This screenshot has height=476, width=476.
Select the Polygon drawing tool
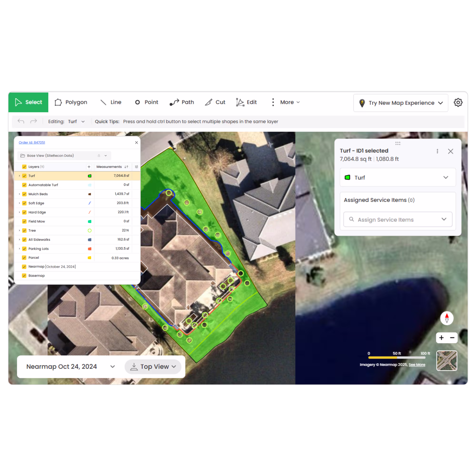click(71, 102)
